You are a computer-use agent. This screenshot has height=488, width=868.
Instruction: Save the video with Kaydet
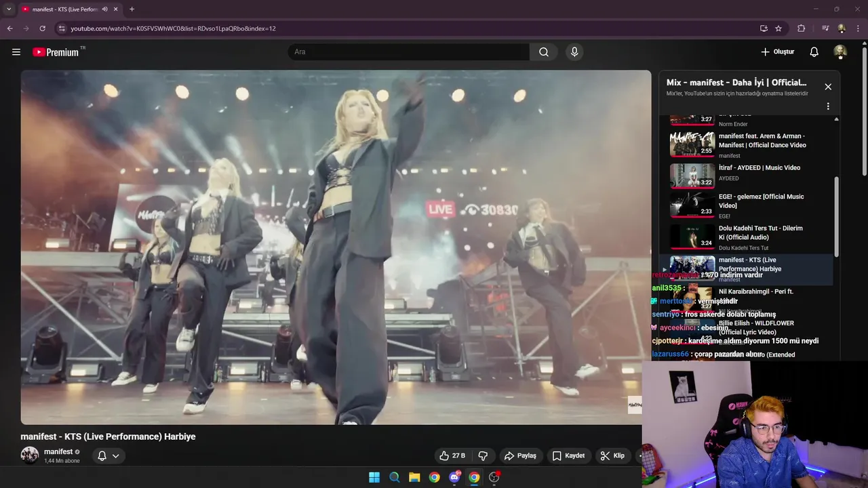pos(568,456)
